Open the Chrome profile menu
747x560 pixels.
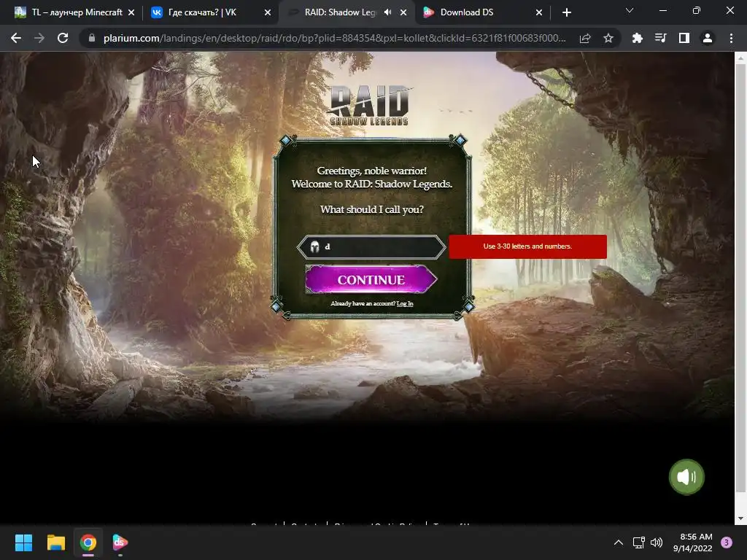coord(708,38)
